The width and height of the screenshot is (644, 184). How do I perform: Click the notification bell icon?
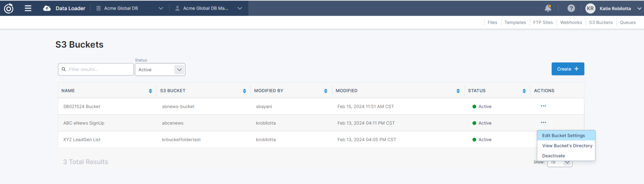click(548, 8)
